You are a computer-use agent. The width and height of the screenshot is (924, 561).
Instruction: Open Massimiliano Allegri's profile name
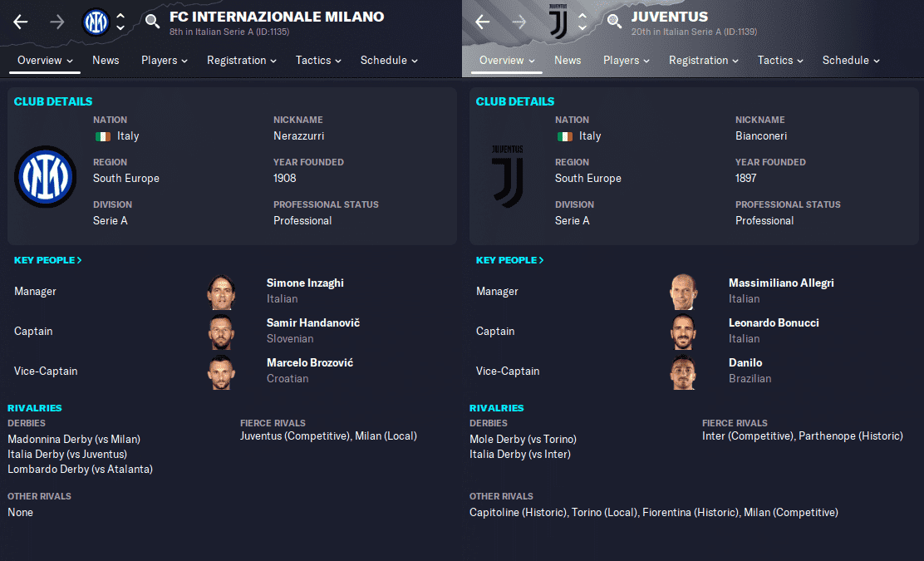781,283
